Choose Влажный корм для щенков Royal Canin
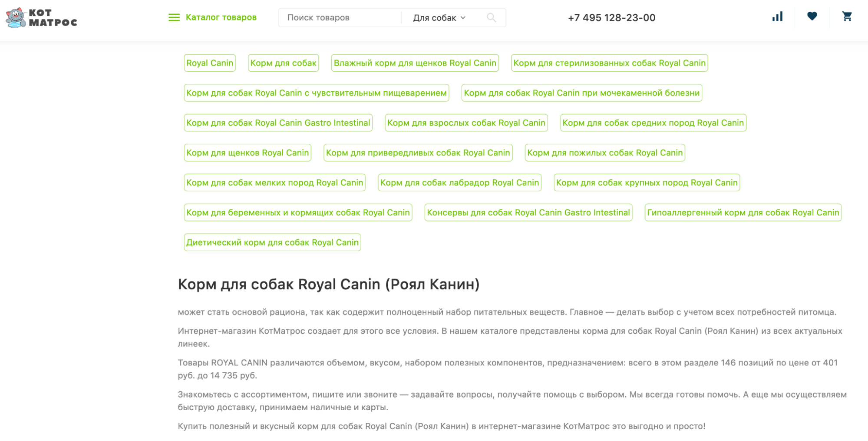 (415, 63)
